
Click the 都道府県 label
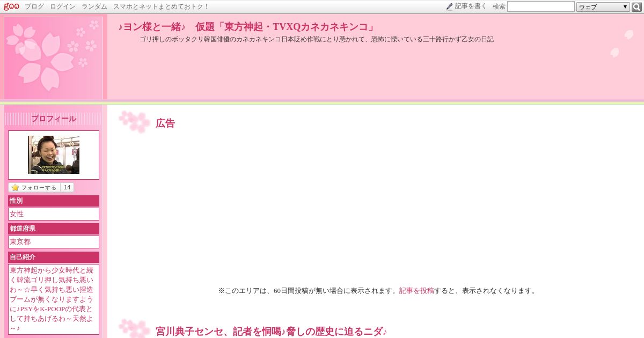(54, 229)
